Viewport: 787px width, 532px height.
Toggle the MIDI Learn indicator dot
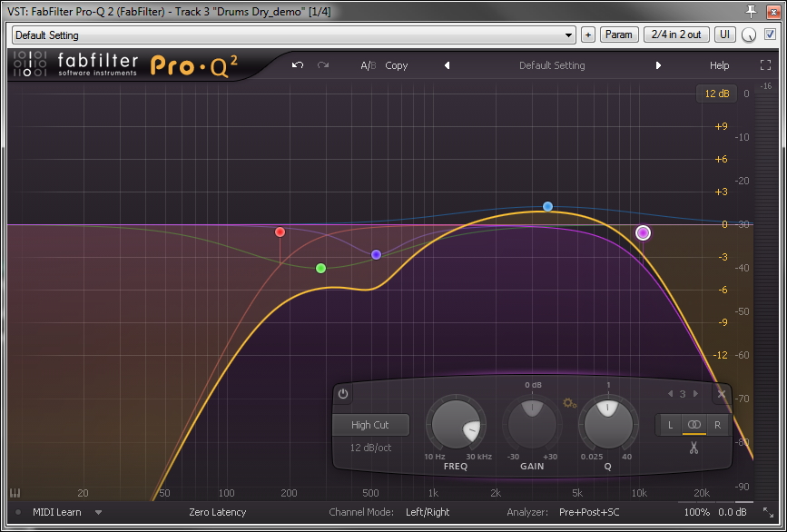click(x=18, y=512)
